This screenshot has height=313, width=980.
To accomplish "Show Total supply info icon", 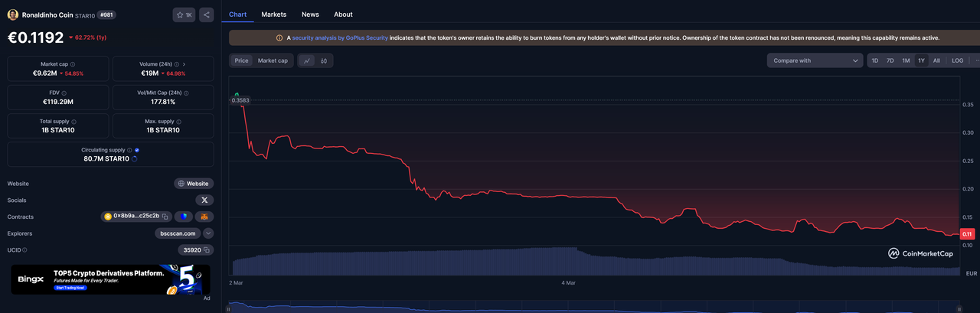I will click(73, 122).
